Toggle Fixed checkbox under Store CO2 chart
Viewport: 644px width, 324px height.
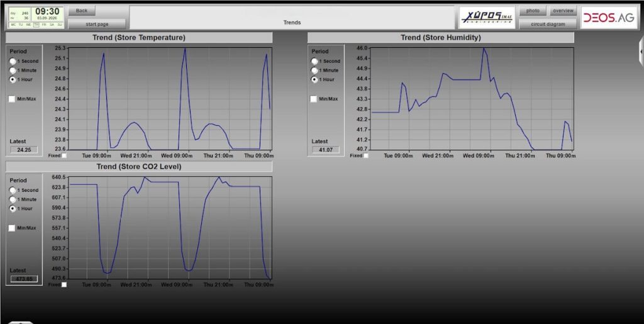point(64,284)
